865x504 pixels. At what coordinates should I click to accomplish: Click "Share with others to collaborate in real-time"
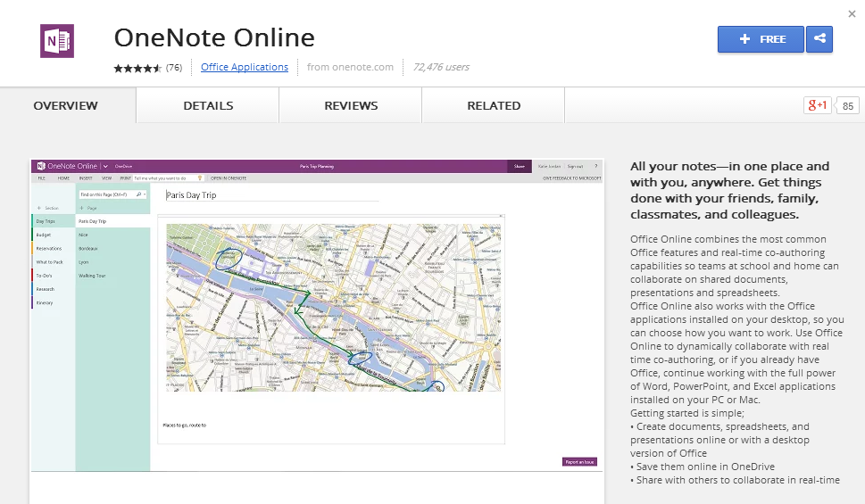735,480
